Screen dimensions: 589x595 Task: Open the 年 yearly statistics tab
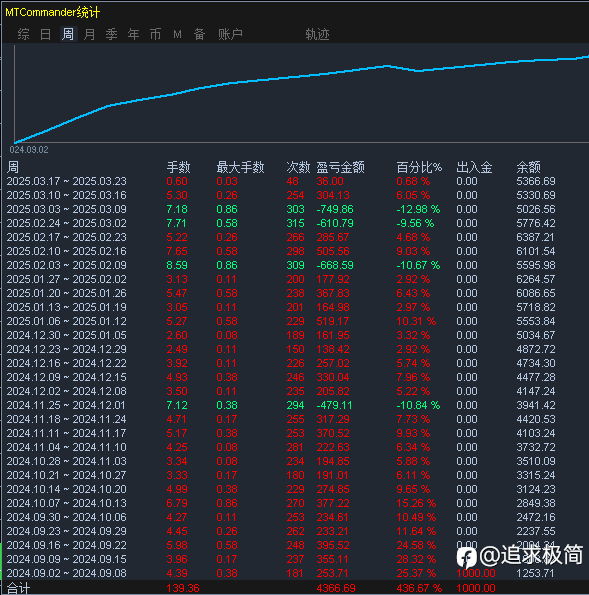click(x=134, y=35)
